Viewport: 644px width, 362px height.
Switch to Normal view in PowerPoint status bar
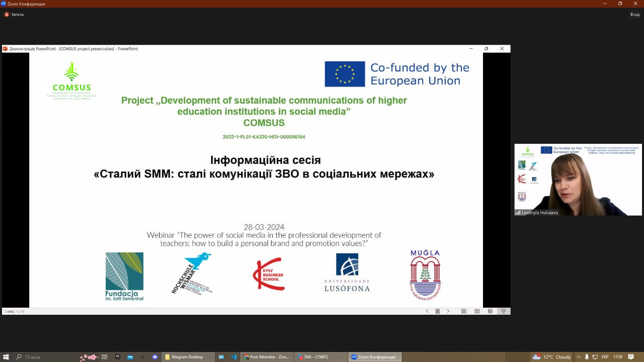[x=464, y=311]
